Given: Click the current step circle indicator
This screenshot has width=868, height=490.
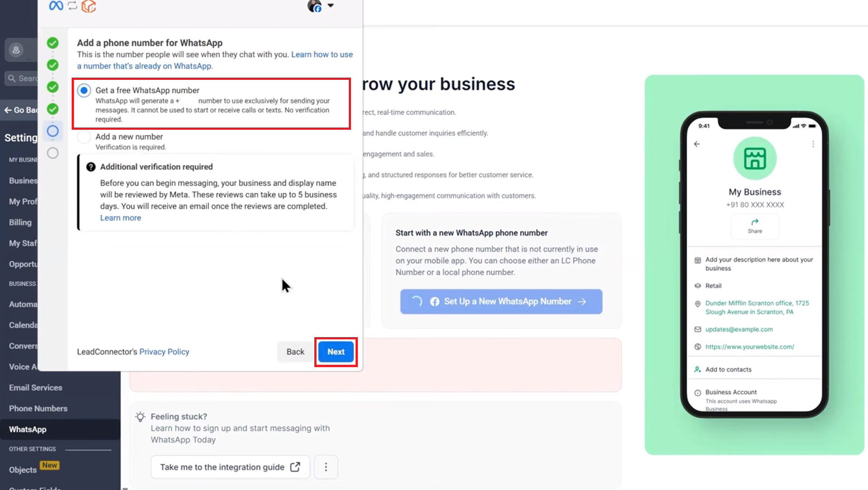Looking at the screenshot, I should coord(53,131).
